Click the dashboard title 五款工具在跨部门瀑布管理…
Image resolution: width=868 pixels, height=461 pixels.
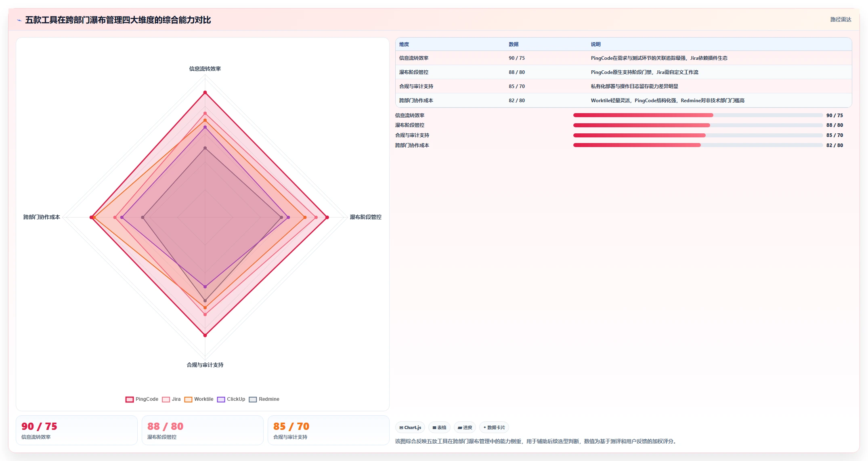[x=118, y=20]
